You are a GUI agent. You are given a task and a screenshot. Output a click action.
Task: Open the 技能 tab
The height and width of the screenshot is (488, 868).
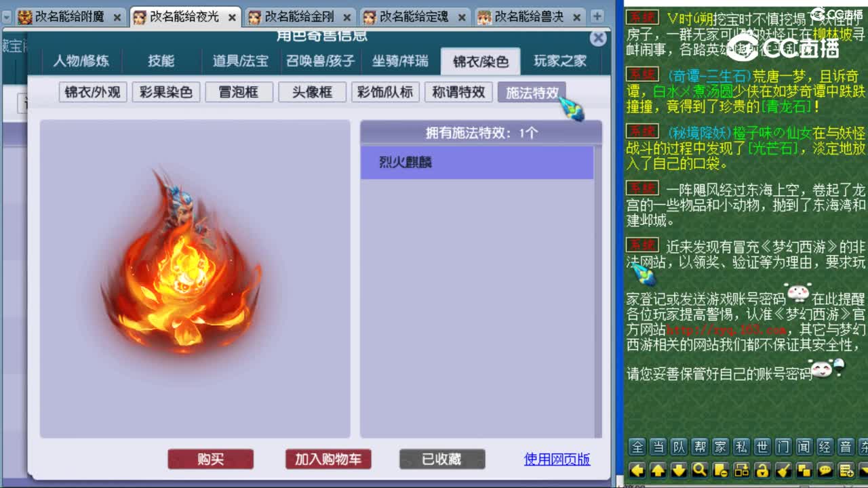(161, 61)
